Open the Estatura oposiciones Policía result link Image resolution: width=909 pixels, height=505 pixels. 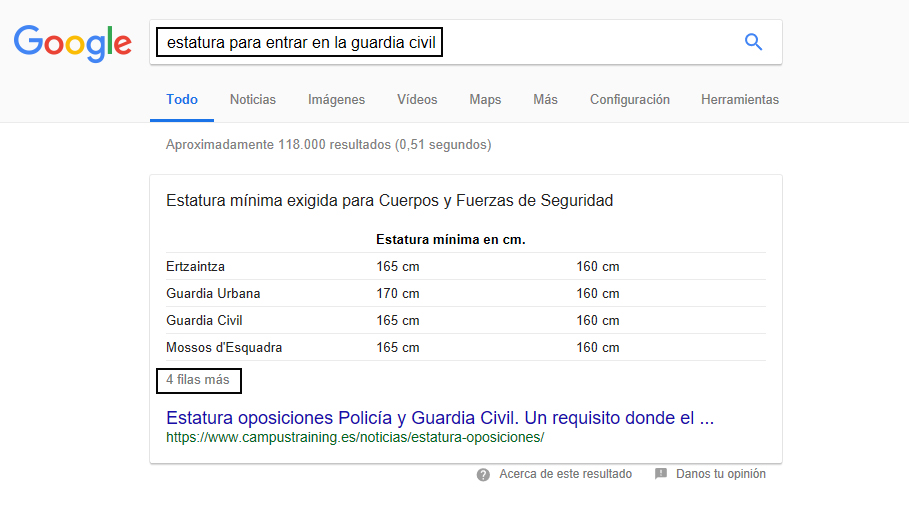tap(439, 417)
